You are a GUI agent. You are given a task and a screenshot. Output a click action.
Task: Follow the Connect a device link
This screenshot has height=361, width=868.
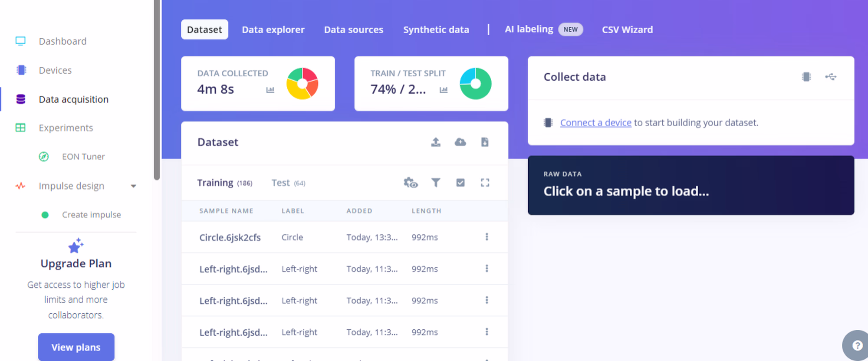tap(595, 123)
